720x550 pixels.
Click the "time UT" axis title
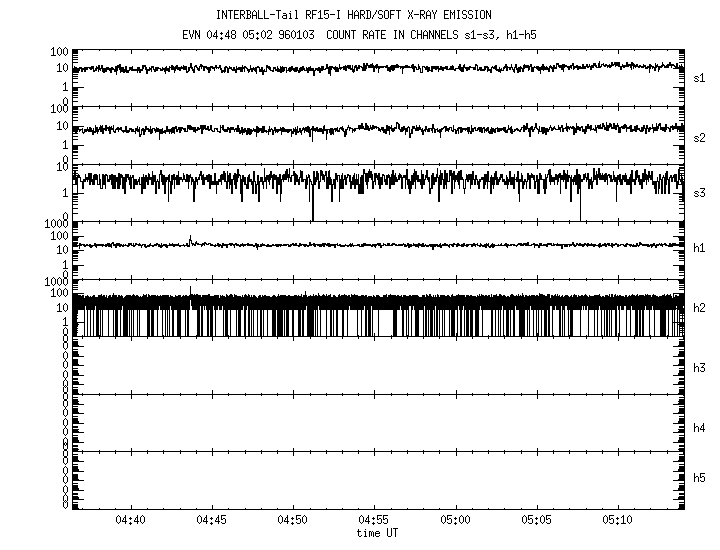coord(378,533)
